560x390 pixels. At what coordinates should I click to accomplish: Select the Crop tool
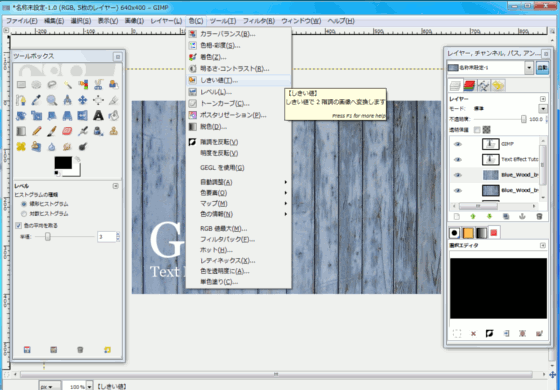coord(114,100)
